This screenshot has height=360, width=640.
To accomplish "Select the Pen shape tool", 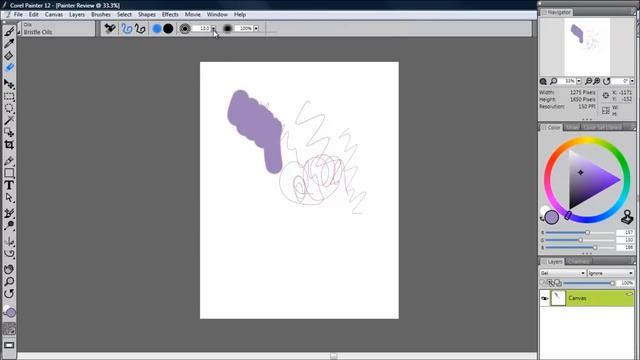I will (x=9, y=161).
